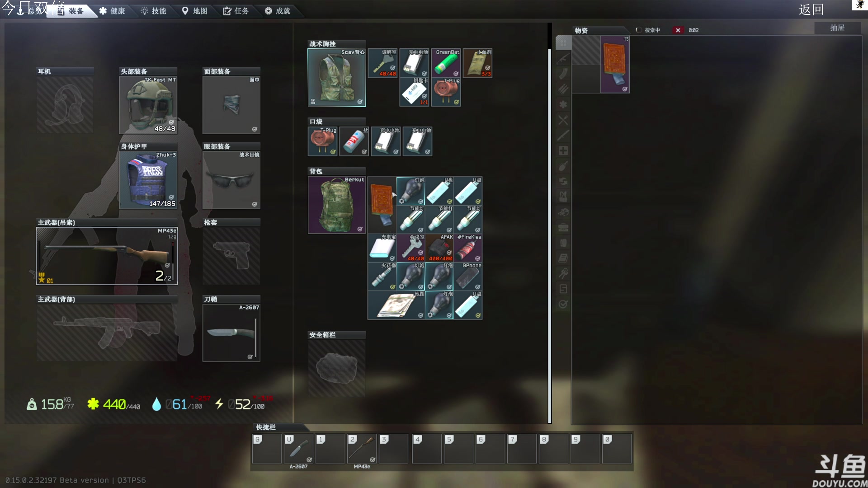Image resolution: width=868 pixels, height=488 pixels.
Task: Select the briefcase containers filter icon
Action: point(563,227)
